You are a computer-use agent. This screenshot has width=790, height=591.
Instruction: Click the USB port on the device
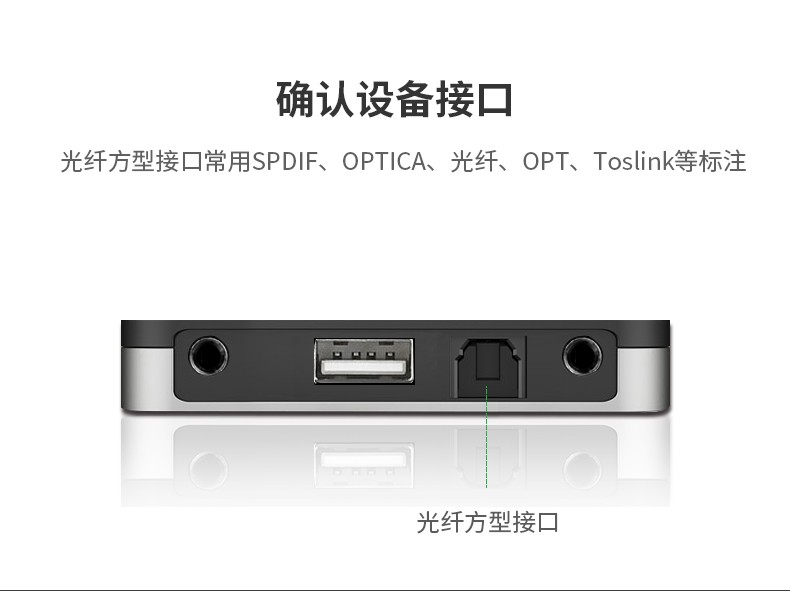coord(364,361)
